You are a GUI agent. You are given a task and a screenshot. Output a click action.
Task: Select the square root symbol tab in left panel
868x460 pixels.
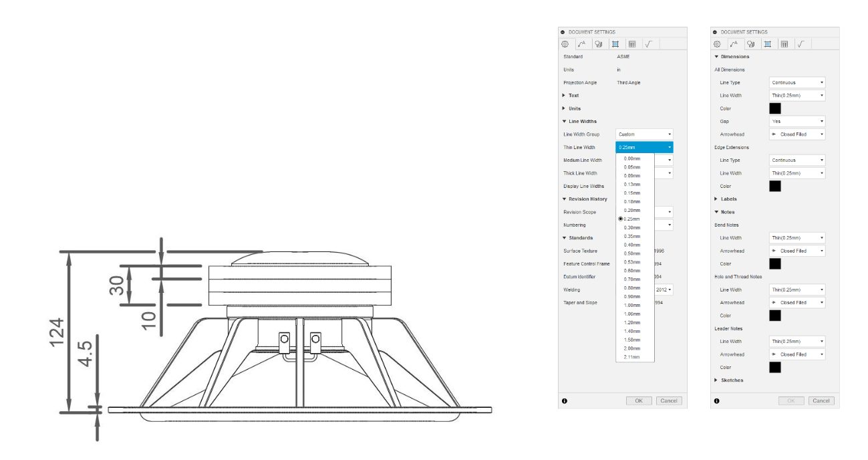click(648, 44)
